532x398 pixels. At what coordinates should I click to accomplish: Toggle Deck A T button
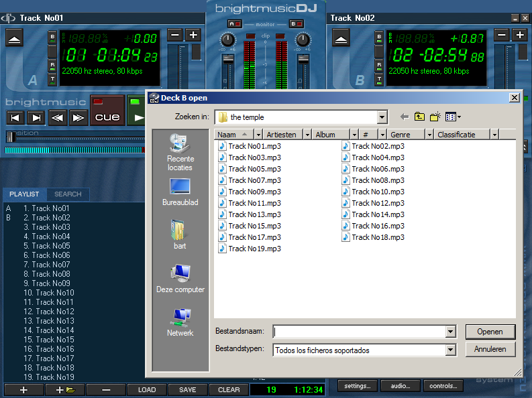pos(52,80)
